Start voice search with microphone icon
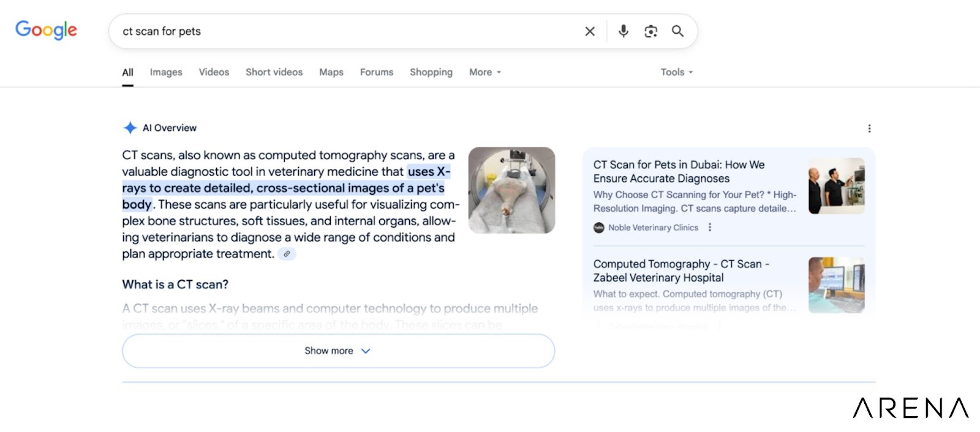This screenshot has width=980, height=432. [x=623, y=31]
